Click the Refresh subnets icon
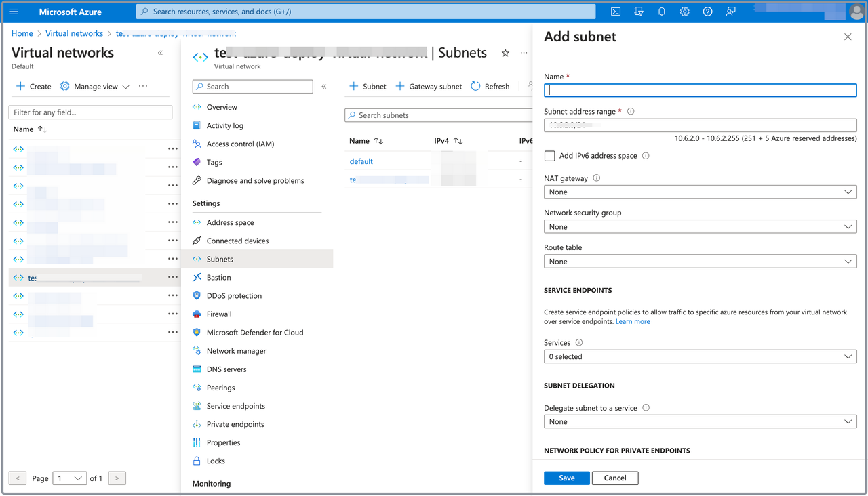Image resolution: width=868 pixels, height=496 pixels. click(x=476, y=86)
